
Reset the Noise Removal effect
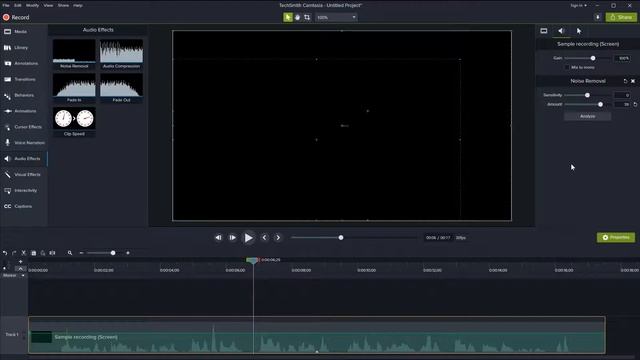(625, 81)
